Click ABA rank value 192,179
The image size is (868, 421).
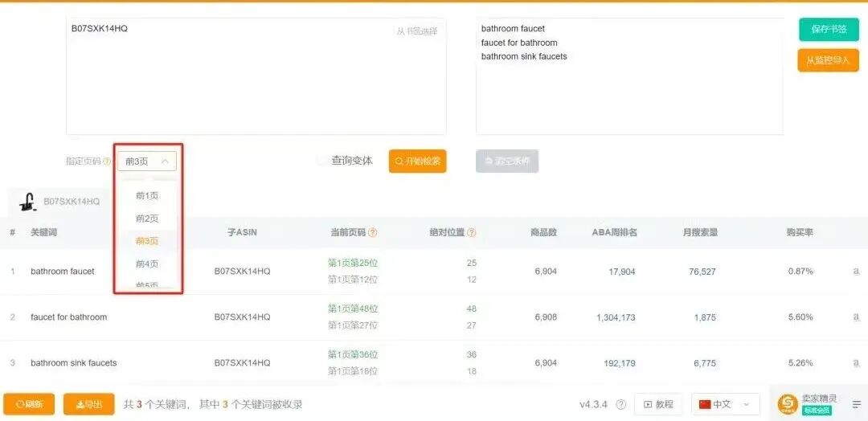click(x=620, y=363)
